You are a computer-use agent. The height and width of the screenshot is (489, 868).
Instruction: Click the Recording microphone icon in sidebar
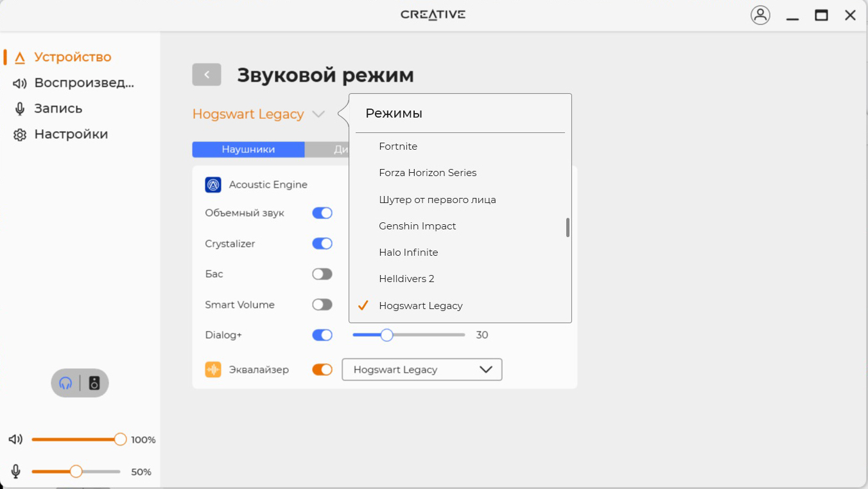tap(20, 109)
